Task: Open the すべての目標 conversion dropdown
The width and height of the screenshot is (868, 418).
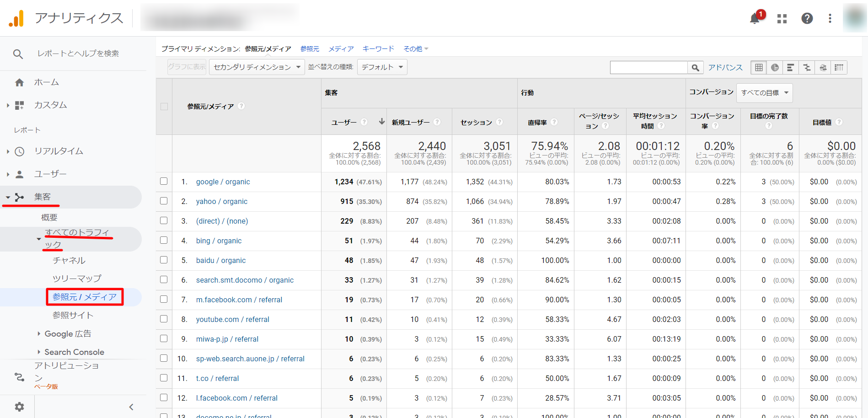Action: [764, 93]
